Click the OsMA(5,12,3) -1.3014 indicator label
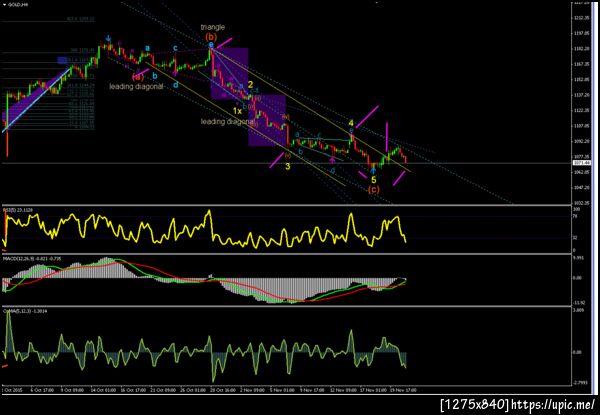Viewport: 600px width, 415px height. [x=23, y=311]
